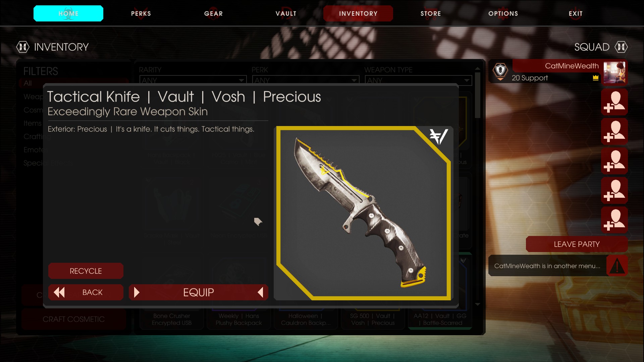This screenshot has width=644, height=362.
Task: Open the STORE tab
Action: (431, 13)
